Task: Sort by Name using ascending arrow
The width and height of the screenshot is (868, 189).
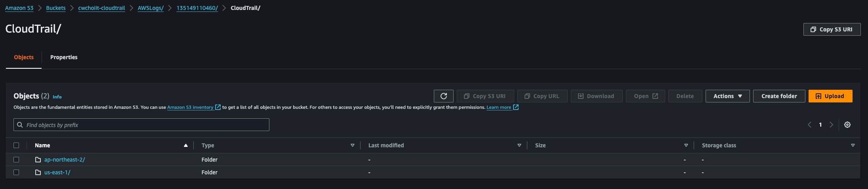Action: coord(185,145)
